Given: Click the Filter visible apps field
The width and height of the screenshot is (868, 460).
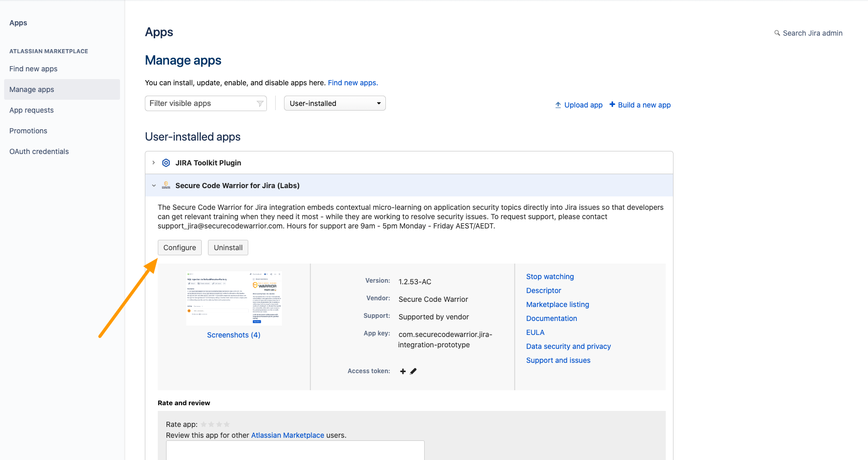Looking at the screenshot, I should pos(206,103).
